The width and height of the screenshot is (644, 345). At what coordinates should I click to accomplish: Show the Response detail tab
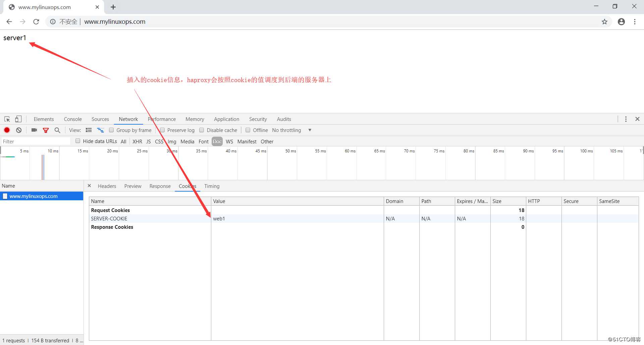click(x=160, y=186)
